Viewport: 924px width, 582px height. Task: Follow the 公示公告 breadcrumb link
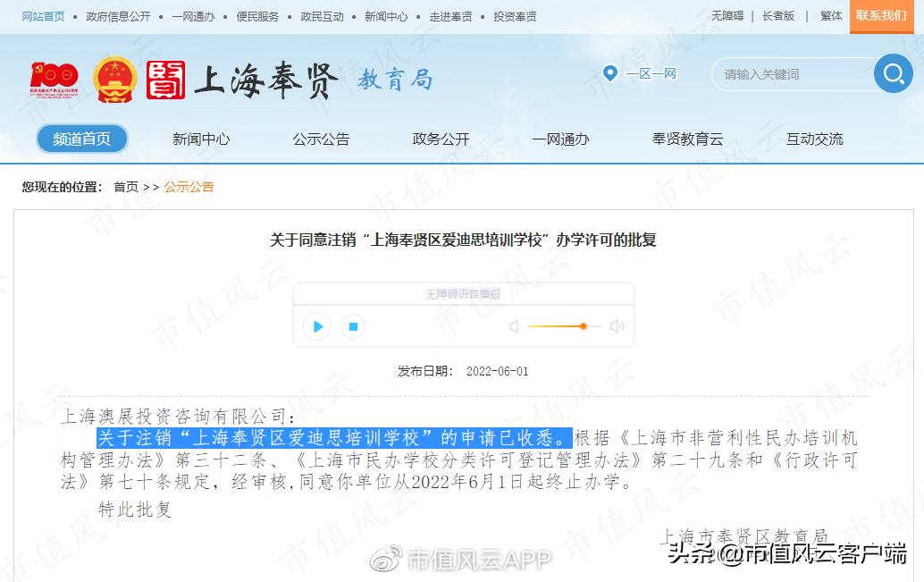[x=189, y=187]
